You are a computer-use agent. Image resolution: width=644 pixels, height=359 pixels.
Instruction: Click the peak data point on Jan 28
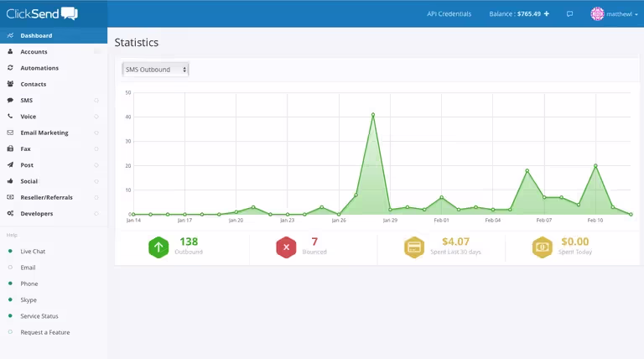[373, 115]
